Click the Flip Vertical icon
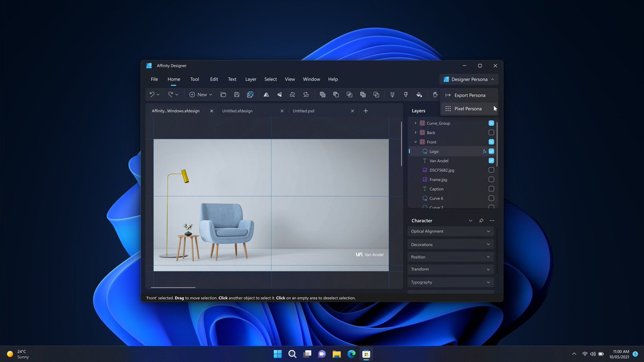Viewport: 644px width, 362px height. click(279, 94)
